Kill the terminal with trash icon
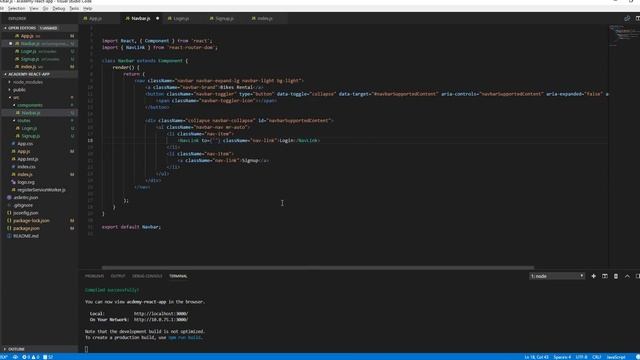The width and height of the screenshot is (640, 360). [x=616, y=276]
